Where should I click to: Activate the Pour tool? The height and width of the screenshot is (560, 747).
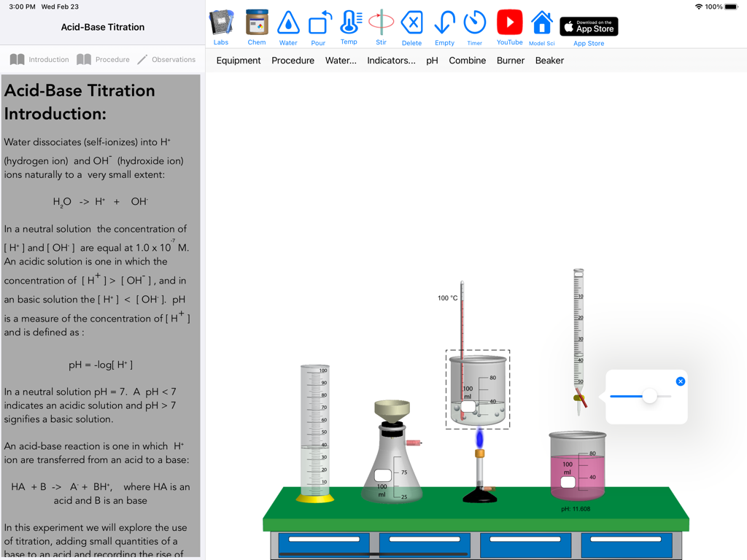coord(319,22)
